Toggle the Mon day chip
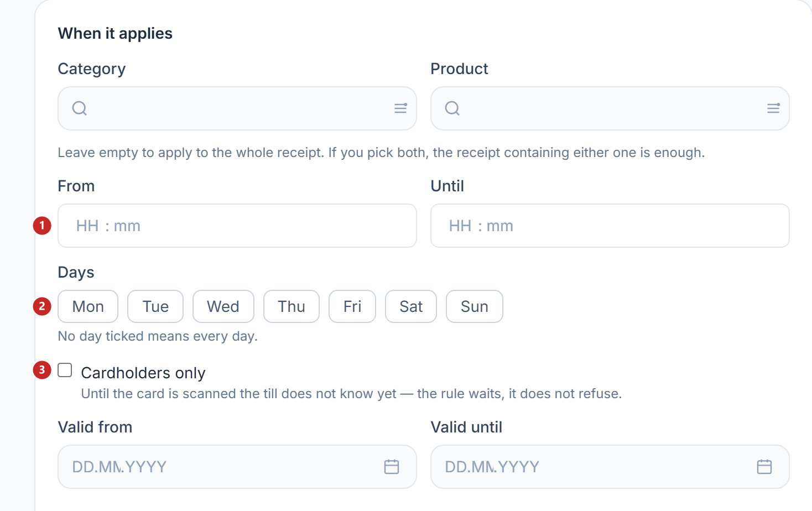This screenshot has height=511, width=812. click(x=88, y=306)
